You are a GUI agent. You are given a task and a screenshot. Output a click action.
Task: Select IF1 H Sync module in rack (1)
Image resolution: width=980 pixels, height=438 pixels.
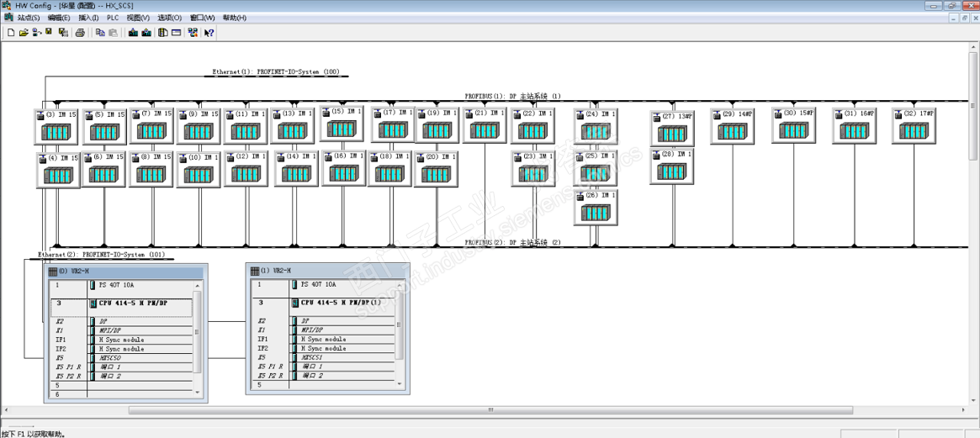coord(324,340)
